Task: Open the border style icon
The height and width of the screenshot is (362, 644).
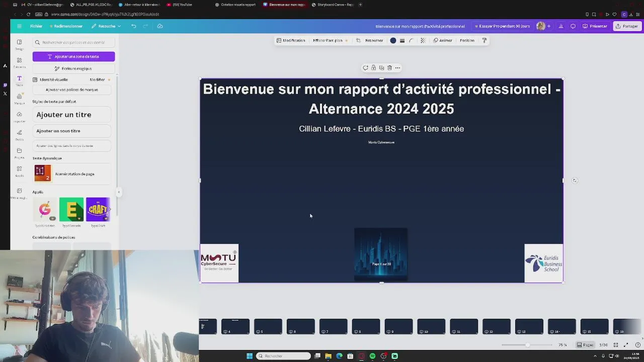Action: pyautogui.click(x=402, y=40)
